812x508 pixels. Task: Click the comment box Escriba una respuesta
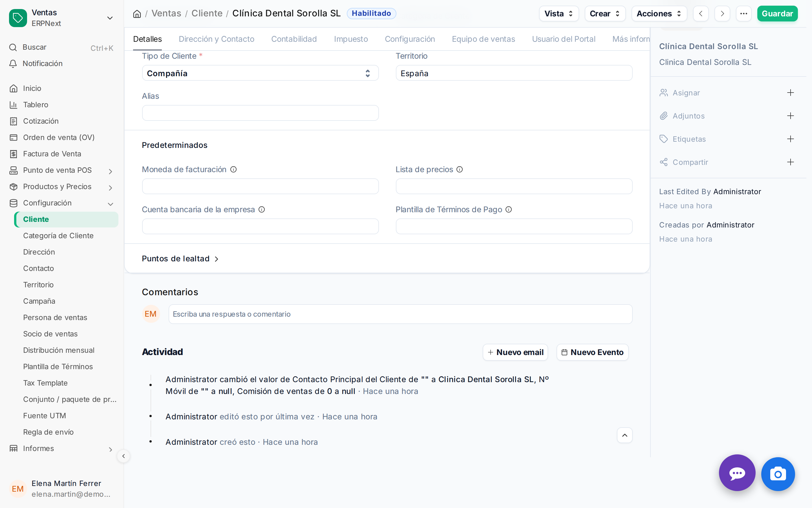400,314
